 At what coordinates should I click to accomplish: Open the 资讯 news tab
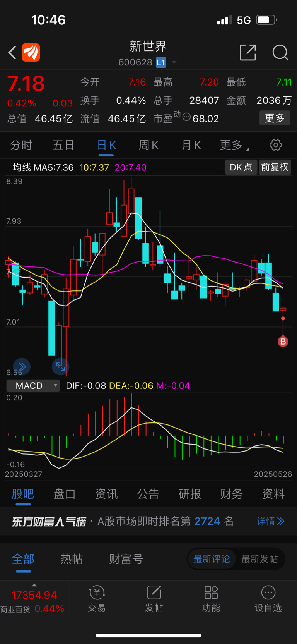106,494
